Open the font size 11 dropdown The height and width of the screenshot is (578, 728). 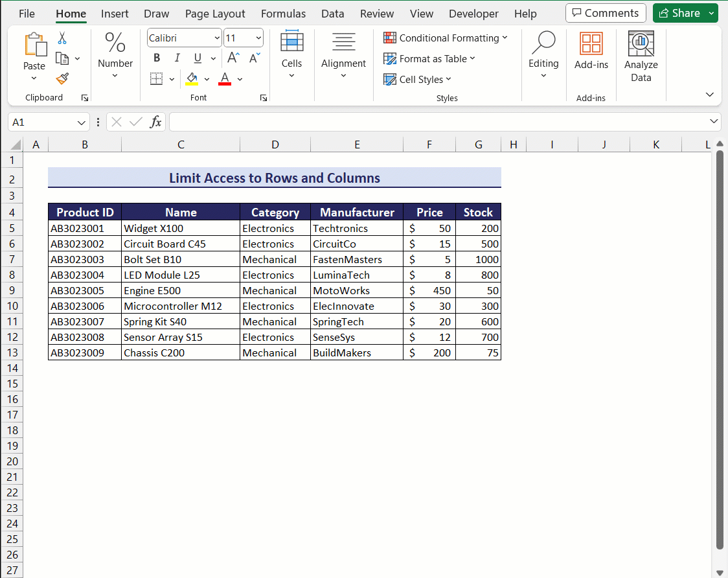click(258, 38)
